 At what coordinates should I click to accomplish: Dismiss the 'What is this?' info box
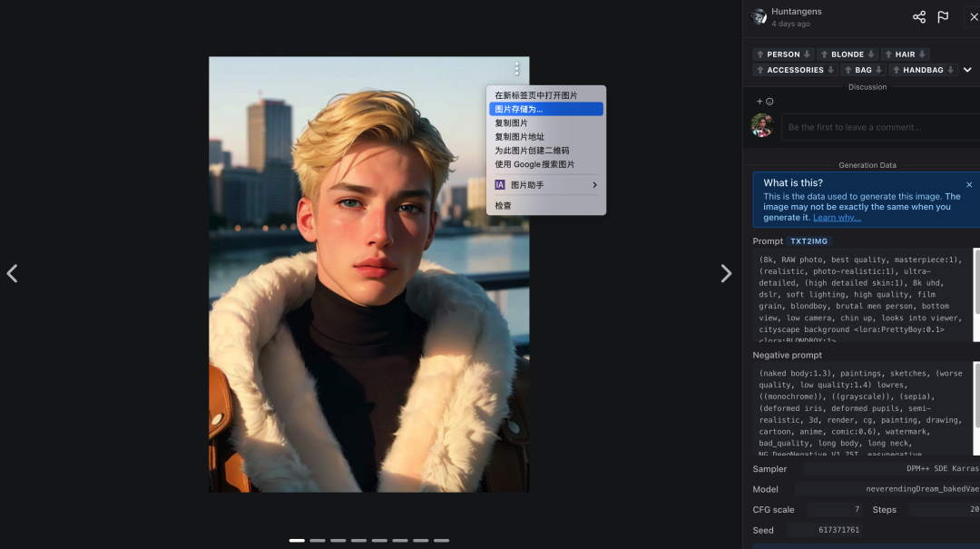point(969,184)
